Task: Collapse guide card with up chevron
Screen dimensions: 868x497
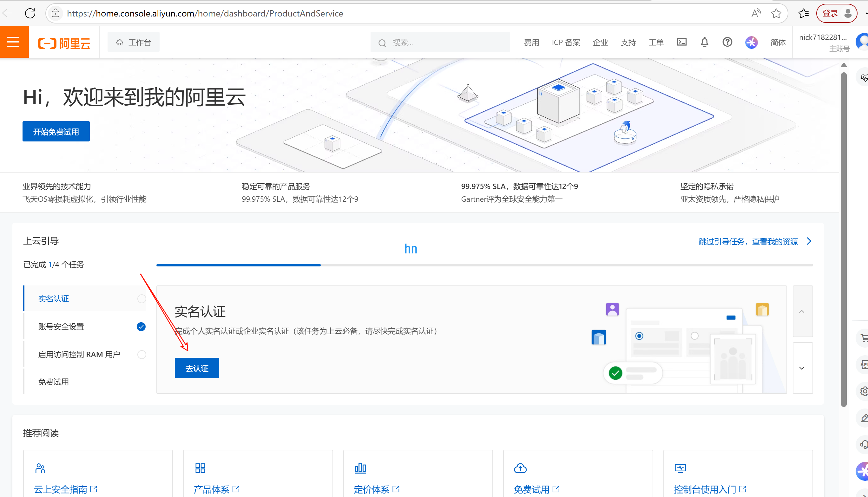Action: pyautogui.click(x=802, y=311)
